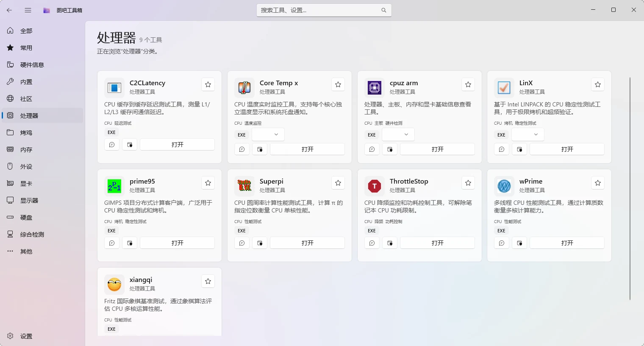Click the shield-window icon on the Superpi card
The width and height of the screenshot is (644, 346).
tap(260, 243)
